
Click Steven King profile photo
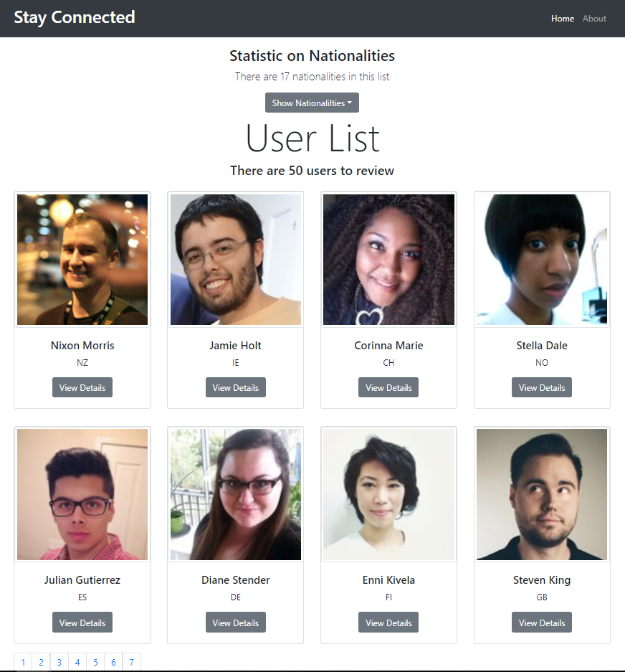542,494
